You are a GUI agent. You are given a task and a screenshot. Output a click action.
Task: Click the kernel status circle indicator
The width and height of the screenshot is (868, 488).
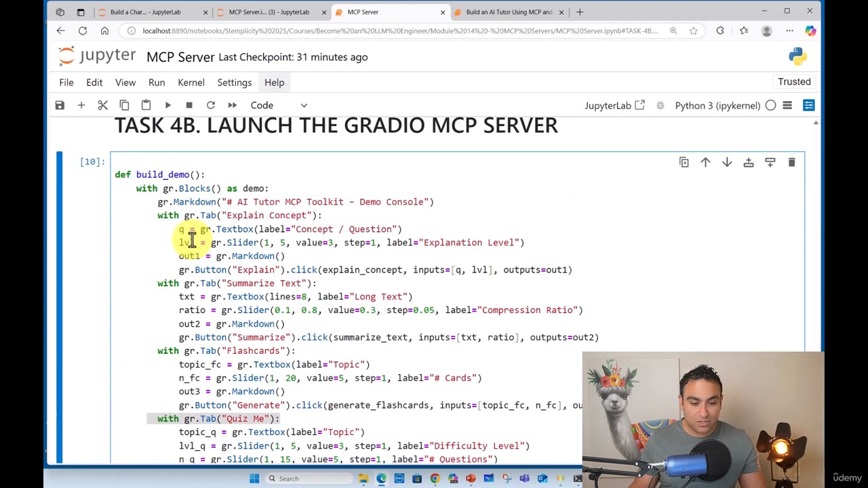pyautogui.click(x=770, y=105)
